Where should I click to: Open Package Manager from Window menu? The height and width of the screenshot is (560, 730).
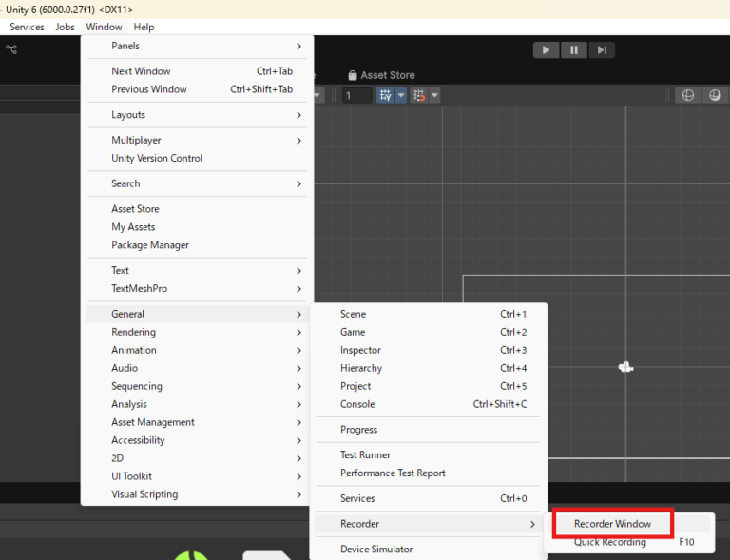pos(150,245)
